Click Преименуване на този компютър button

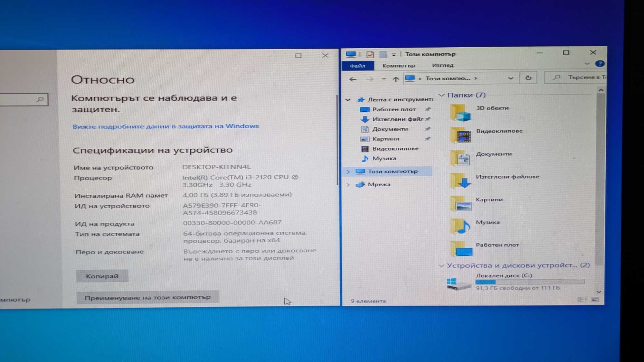(147, 297)
